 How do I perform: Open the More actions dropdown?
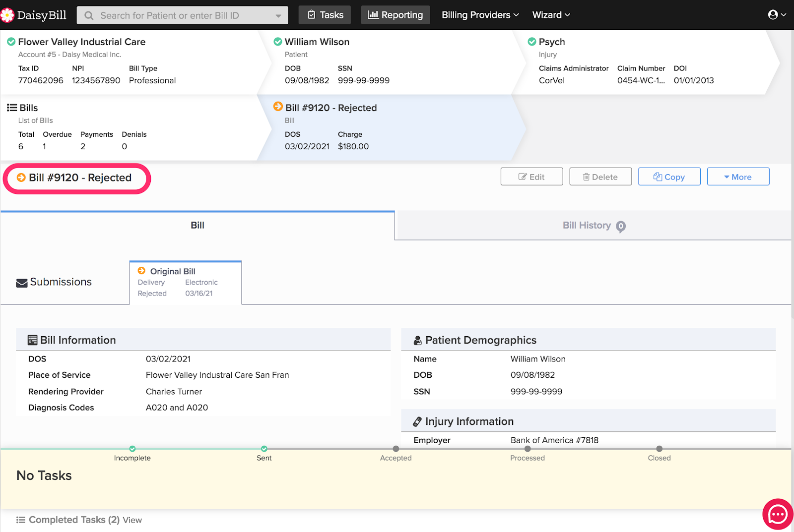738,177
